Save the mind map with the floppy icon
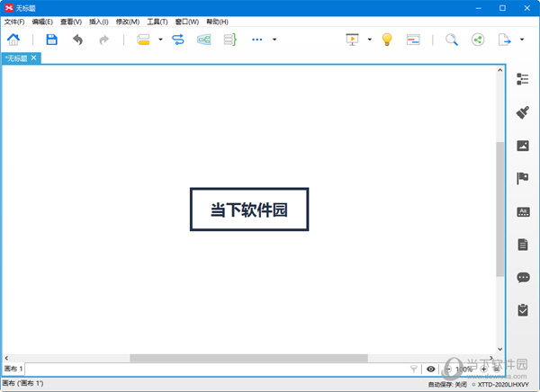Screen dimensions: 540x392 click(51, 40)
